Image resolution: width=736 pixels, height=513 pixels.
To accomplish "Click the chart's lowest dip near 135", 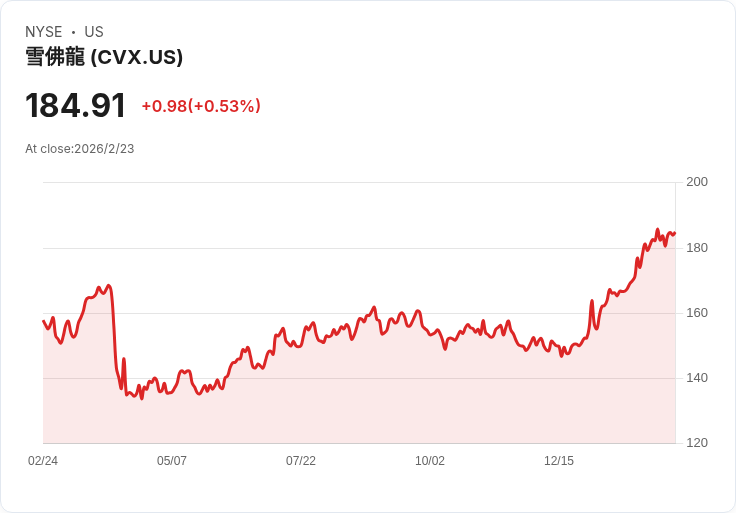I will pos(142,398).
